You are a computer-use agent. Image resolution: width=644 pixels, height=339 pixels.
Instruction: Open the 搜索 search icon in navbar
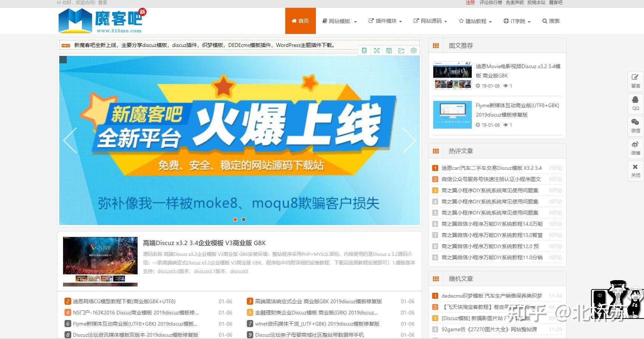[551, 21]
